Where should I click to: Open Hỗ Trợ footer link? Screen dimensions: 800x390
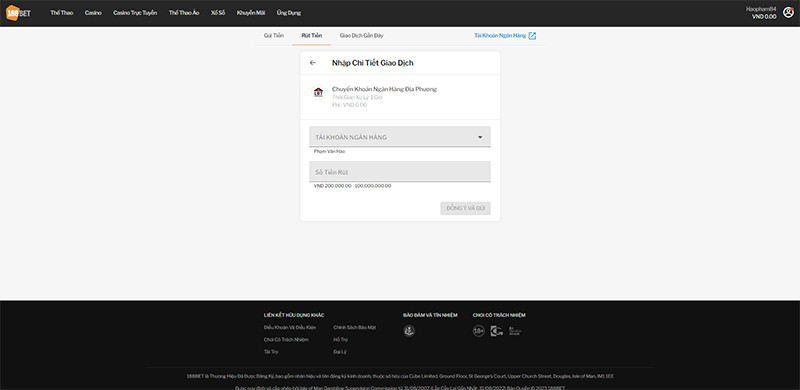click(x=340, y=339)
